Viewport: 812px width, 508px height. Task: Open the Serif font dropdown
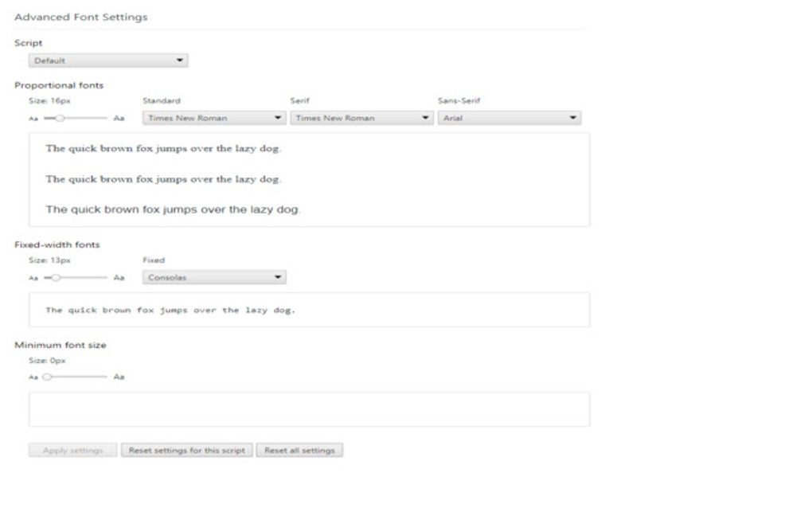[361, 117]
